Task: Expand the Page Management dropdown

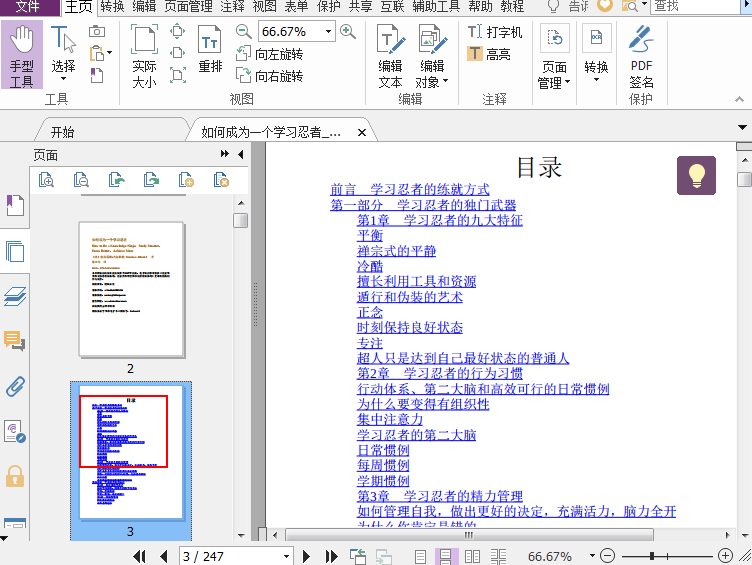Action: click(x=568, y=82)
